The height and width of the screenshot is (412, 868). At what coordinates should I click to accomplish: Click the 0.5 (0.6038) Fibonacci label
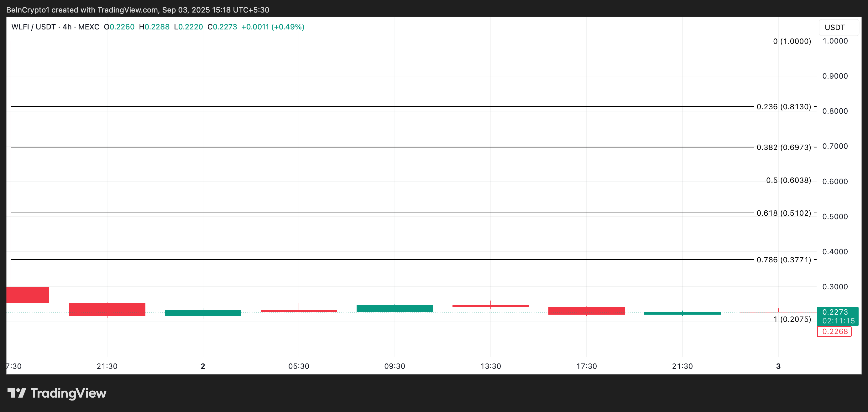coord(788,180)
